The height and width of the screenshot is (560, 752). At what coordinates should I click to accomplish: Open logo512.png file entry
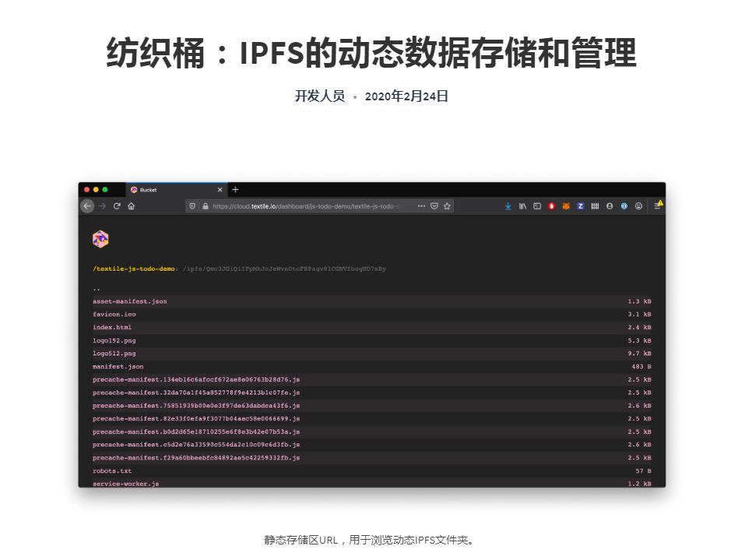pyautogui.click(x=114, y=354)
